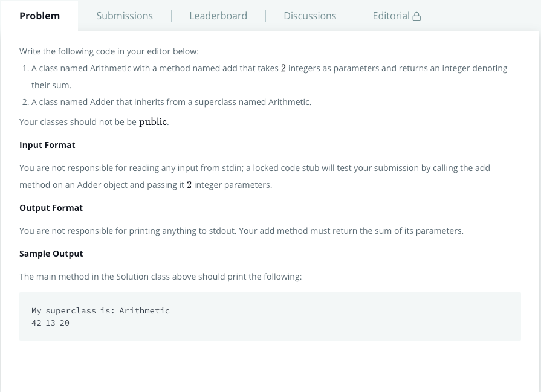The image size is (541, 392).
Task: Go to the Discussions tab
Action: click(310, 16)
